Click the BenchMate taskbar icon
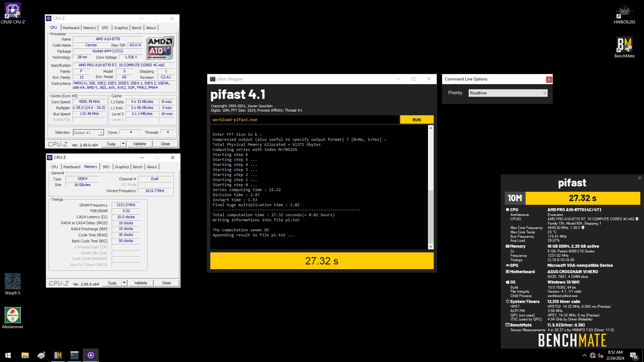This screenshot has height=362, width=644. (x=58, y=355)
